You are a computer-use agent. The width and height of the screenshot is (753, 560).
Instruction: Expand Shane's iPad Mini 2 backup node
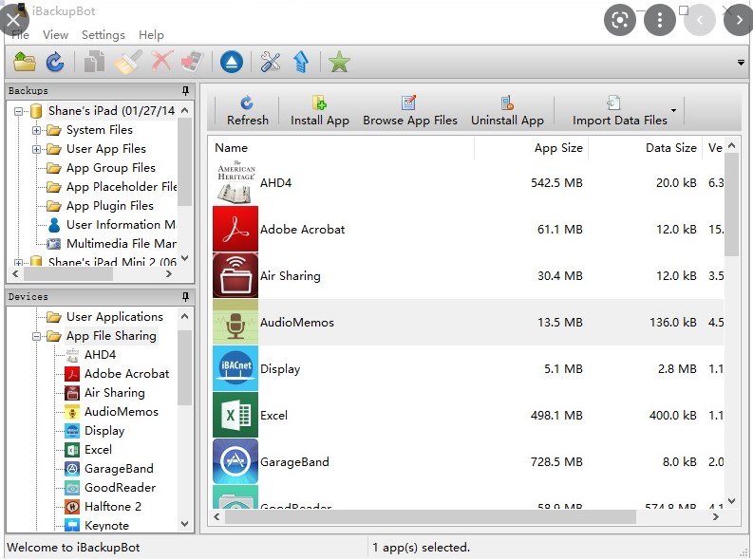click(x=18, y=263)
